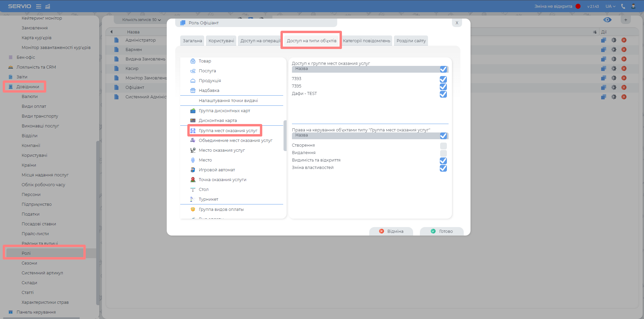Toggle Видимість та відкриття checkbox

[443, 161]
